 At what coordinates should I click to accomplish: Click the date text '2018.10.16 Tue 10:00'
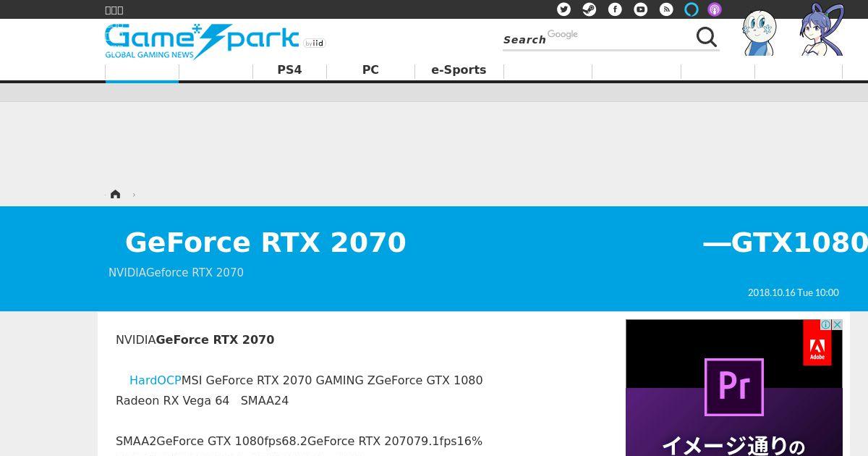(793, 292)
